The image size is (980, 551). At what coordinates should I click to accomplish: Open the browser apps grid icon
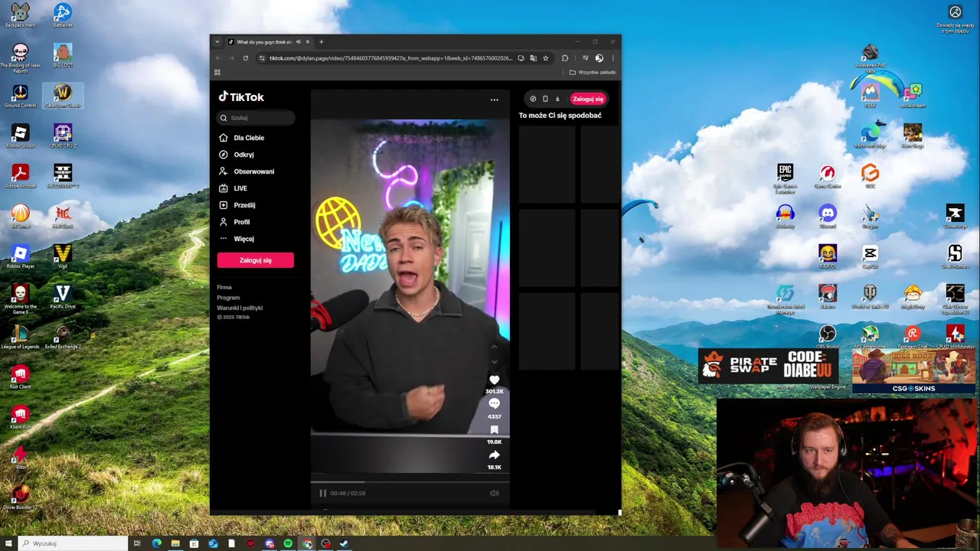click(217, 73)
